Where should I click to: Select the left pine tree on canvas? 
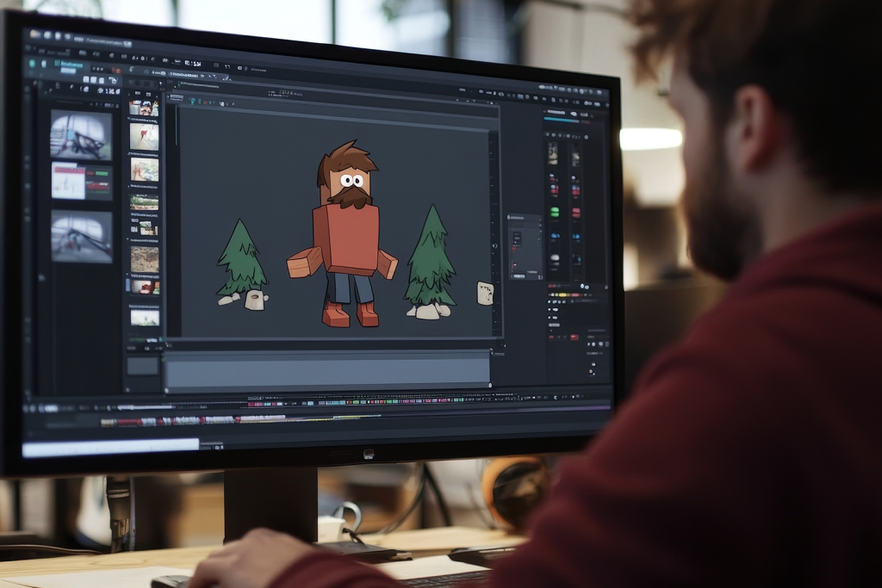(x=241, y=258)
